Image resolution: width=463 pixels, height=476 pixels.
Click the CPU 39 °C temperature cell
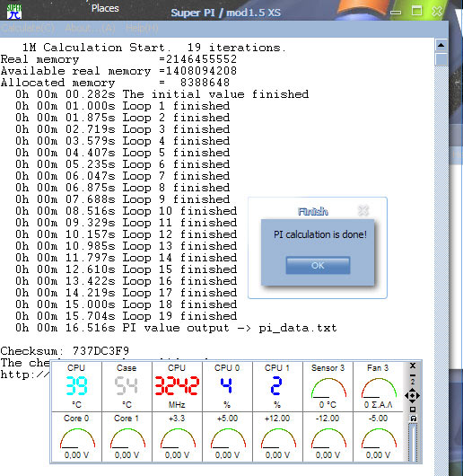click(x=76, y=386)
